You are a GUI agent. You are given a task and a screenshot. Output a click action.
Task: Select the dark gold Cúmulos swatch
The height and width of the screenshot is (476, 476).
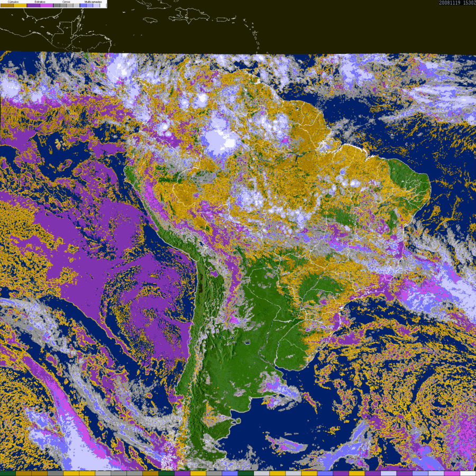click(7, 5)
